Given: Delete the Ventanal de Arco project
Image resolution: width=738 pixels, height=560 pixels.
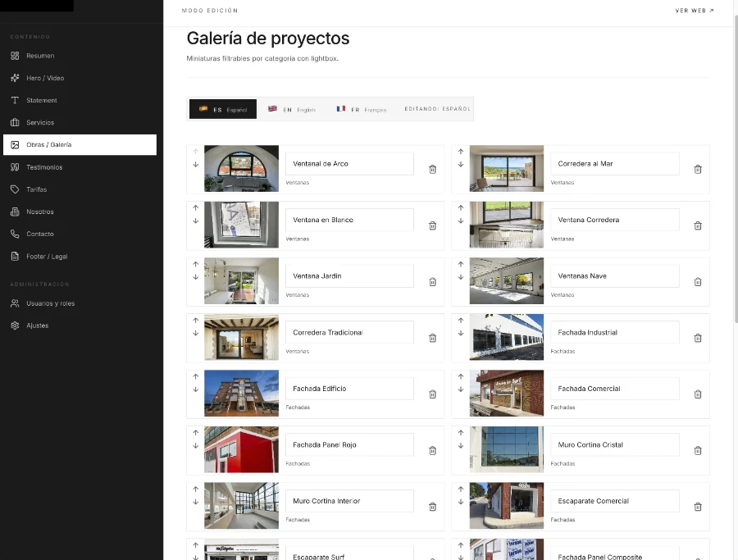Looking at the screenshot, I should pos(432,170).
